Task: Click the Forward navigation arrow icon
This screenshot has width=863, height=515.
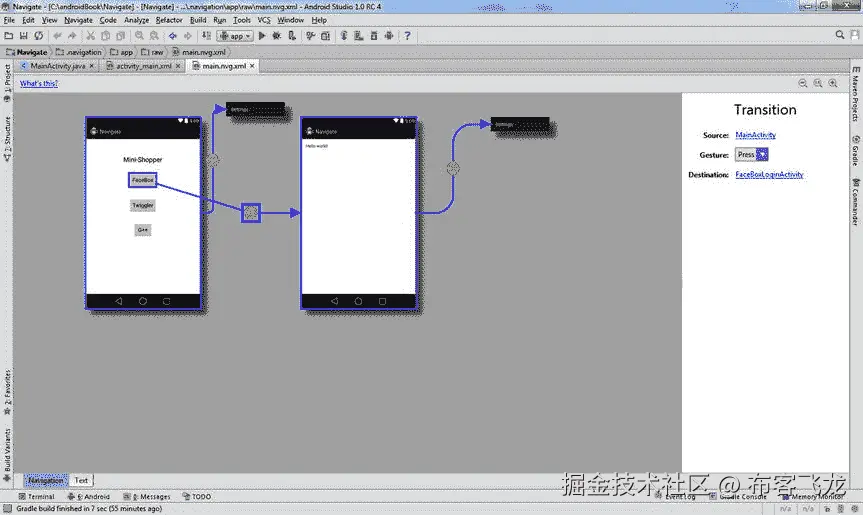Action: pos(188,36)
